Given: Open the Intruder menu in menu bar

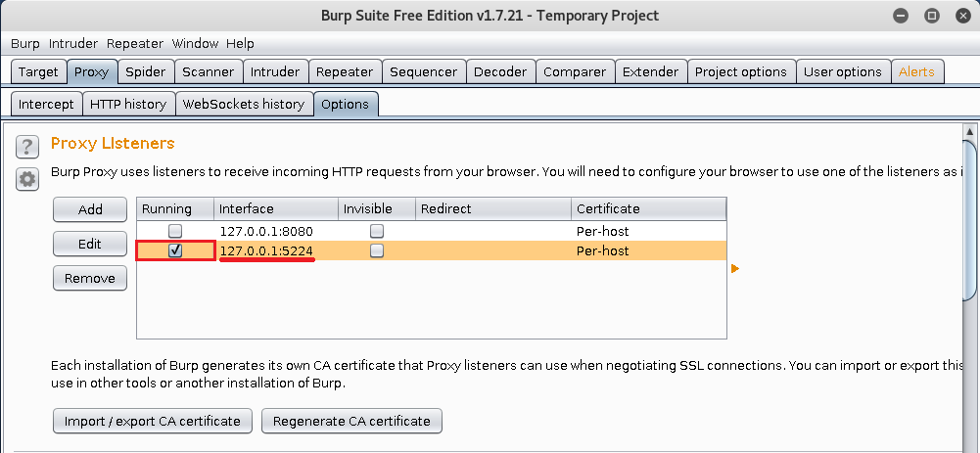Looking at the screenshot, I should click(x=73, y=44).
